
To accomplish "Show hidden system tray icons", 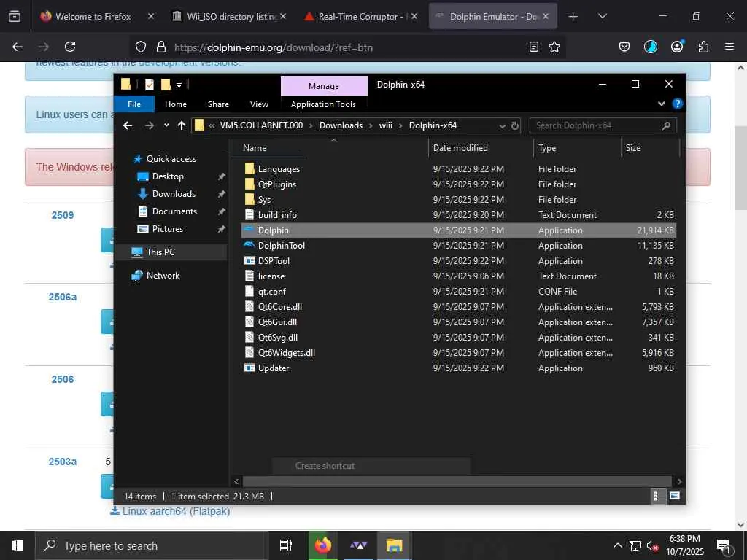I will pos(617,545).
